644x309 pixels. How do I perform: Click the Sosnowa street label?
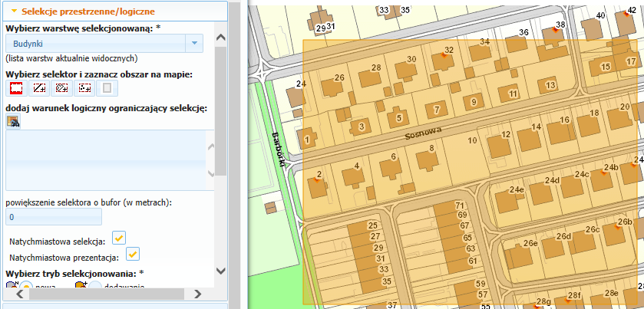pos(424,133)
